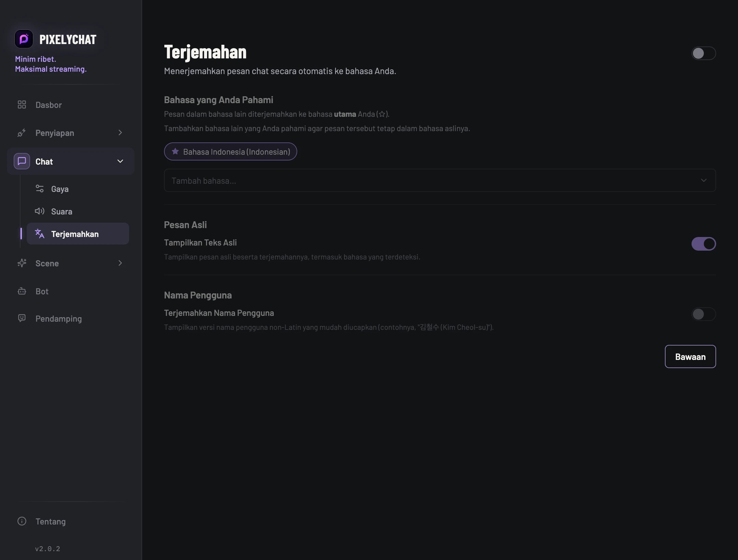
Task: Expand the Scene submenu chevron
Action: pyautogui.click(x=120, y=263)
